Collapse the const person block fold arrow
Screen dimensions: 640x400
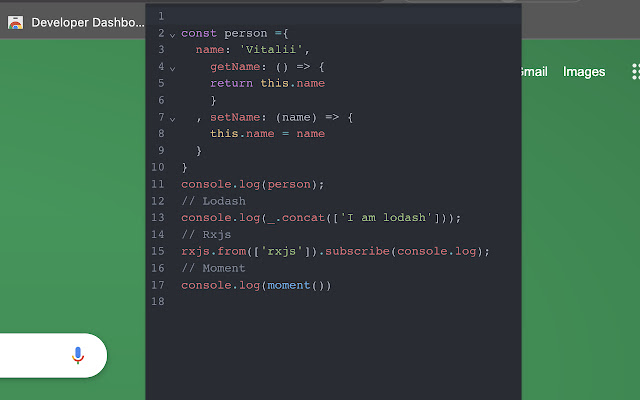(172, 34)
